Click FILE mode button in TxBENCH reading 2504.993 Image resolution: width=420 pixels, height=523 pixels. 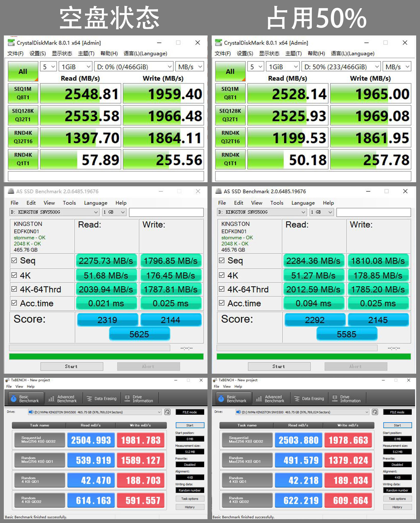[x=190, y=412]
